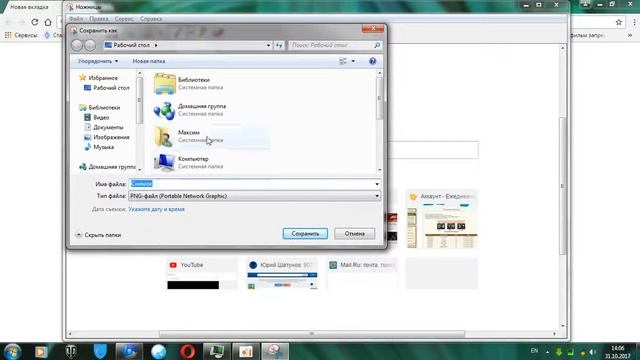
Task: Open Правка menu in Ножницы window
Action: [x=99, y=19]
